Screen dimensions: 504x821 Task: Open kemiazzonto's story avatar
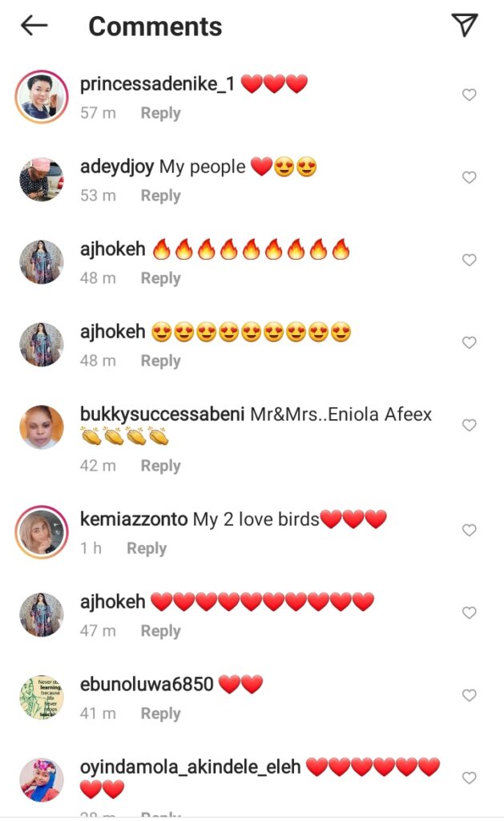tap(42, 532)
